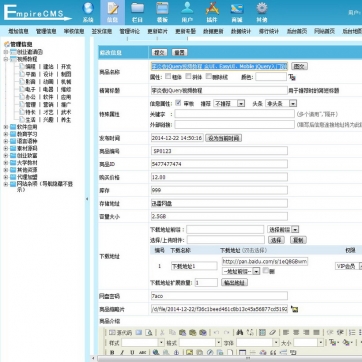
Task: Toggle the 斜体 italic checkbox
Action: coord(188,76)
